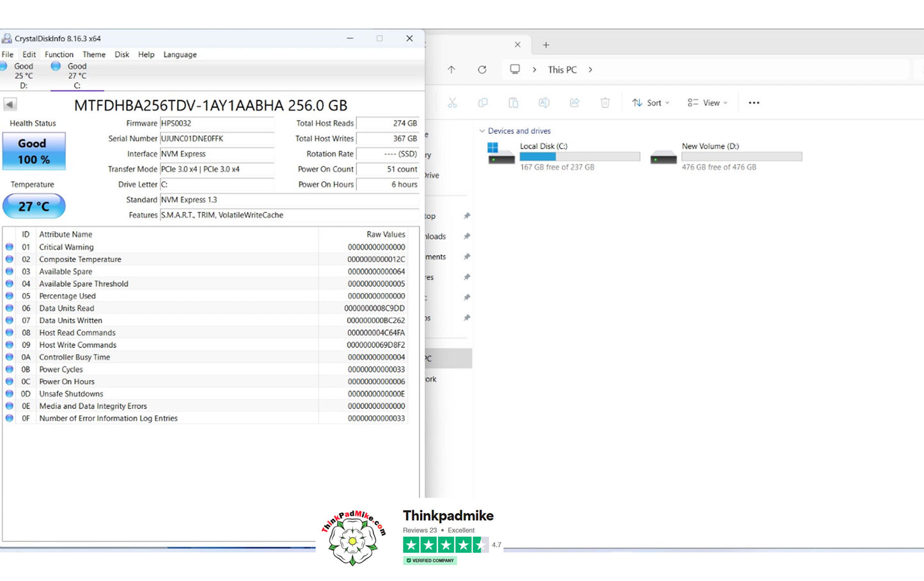This screenshot has width=924, height=581.
Task: Click the Standard field NVM Express 1.3
Action: click(x=290, y=200)
